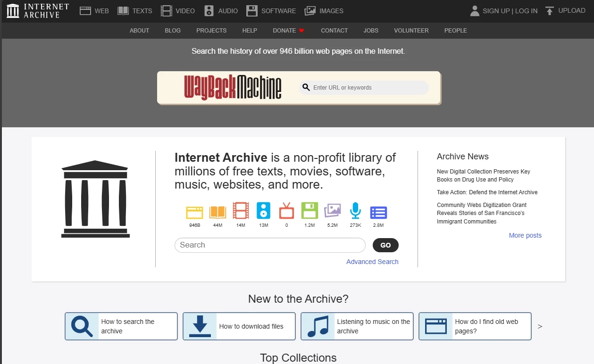Viewport: 594px width, 364px height.
Task: Show next help cards with the > arrow
Action: click(540, 326)
